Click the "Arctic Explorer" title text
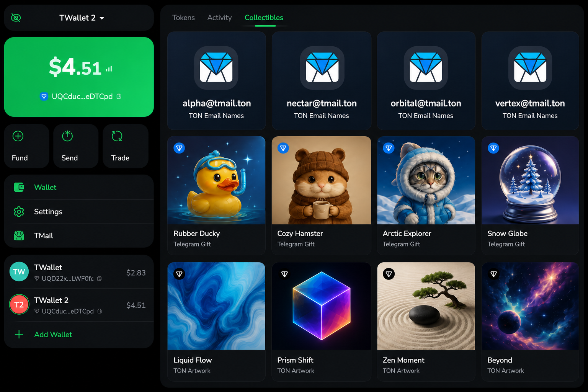Viewport: 588px width, 392px height. [407, 234]
